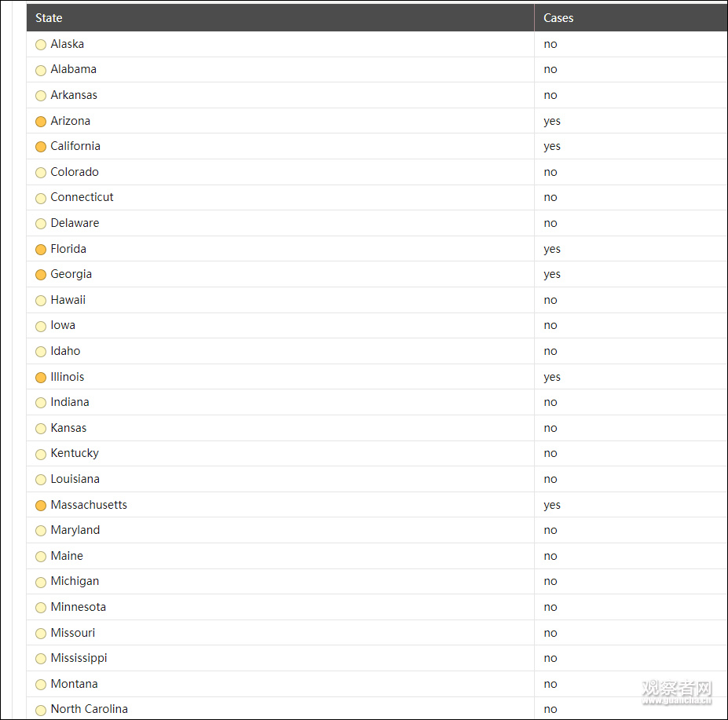The width and height of the screenshot is (728, 720).
Task: Click the Cases column header
Action: click(558, 18)
